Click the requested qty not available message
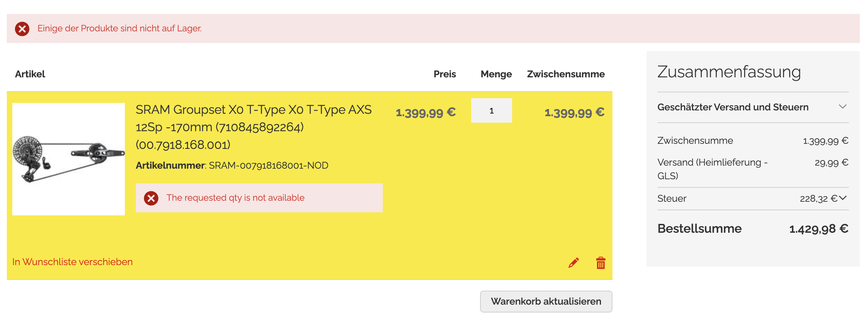 [235, 198]
